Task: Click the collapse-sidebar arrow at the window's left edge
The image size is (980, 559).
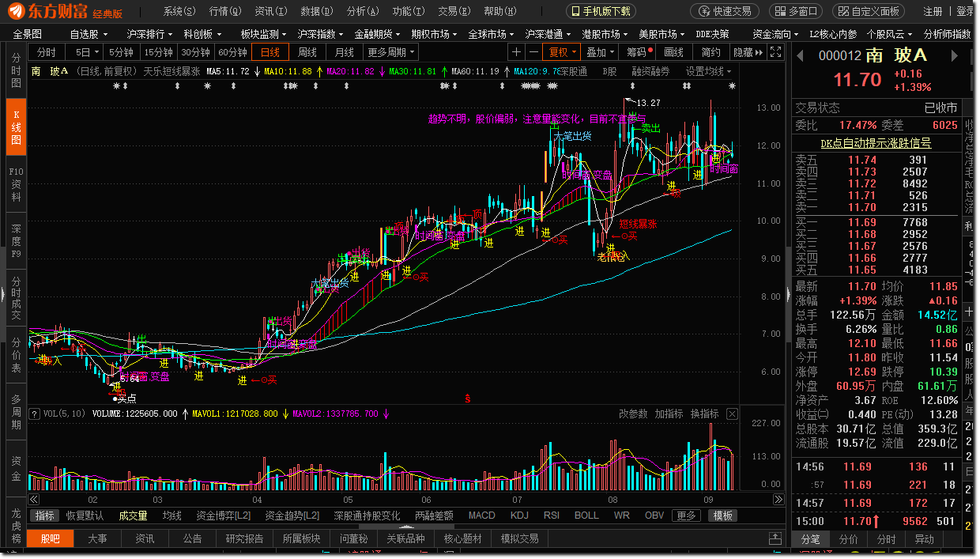Action: [x=2, y=295]
